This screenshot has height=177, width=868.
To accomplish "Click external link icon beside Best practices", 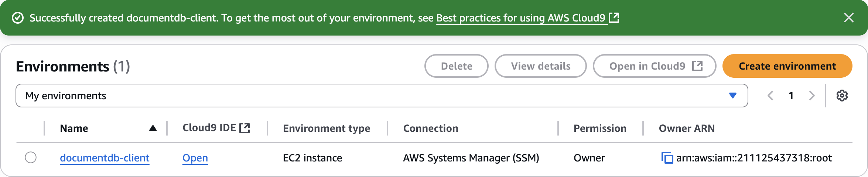I will coord(614,18).
